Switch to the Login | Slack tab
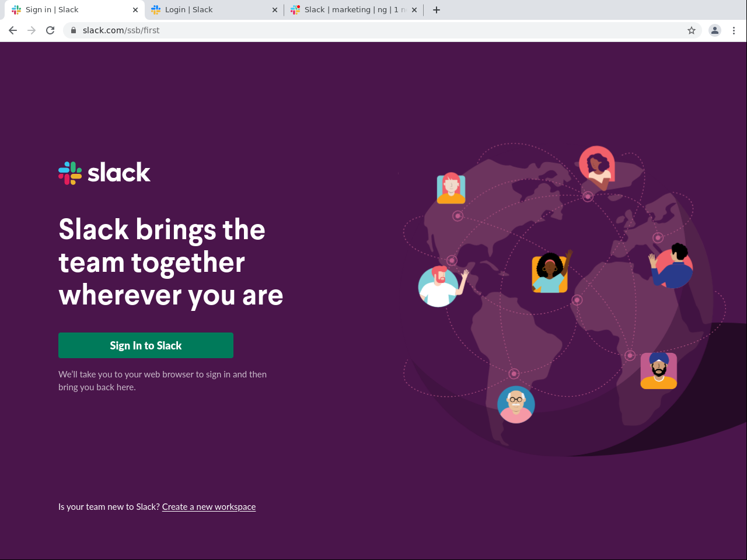Image resolution: width=747 pixels, height=560 pixels. [x=215, y=10]
